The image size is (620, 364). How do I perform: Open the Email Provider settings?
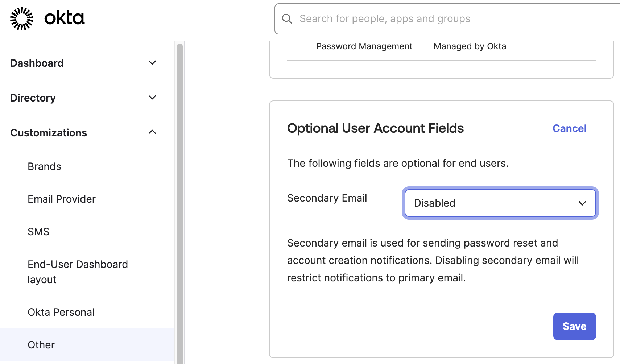coord(61,199)
